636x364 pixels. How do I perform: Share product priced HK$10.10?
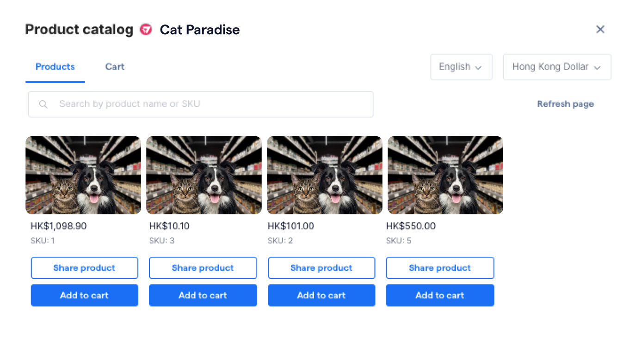pyautogui.click(x=203, y=268)
